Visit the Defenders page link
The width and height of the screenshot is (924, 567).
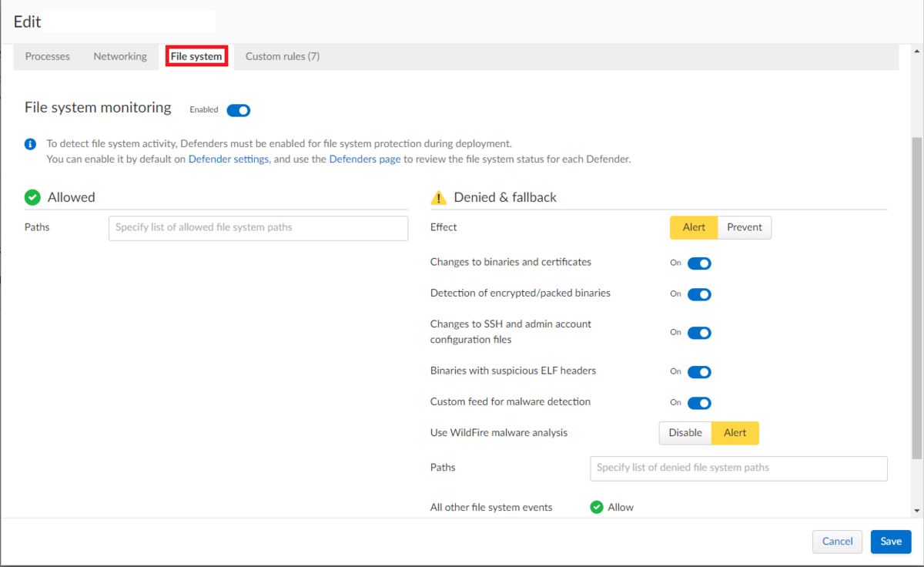click(x=364, y=159)
